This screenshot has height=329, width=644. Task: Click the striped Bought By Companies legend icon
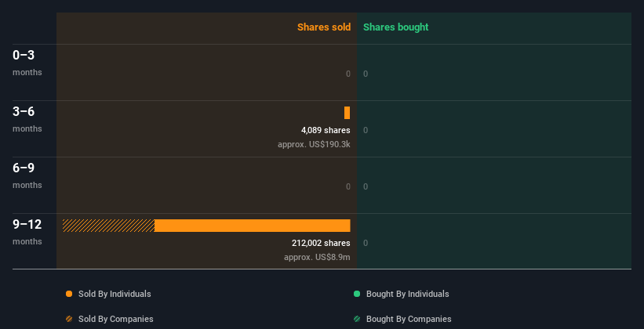point(357,319)
